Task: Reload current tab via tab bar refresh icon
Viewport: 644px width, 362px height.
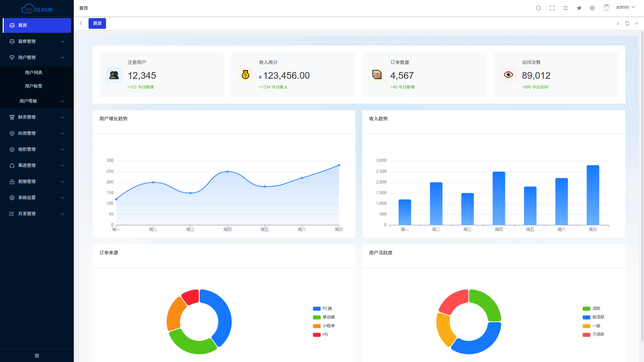Action: coord(627,23)
